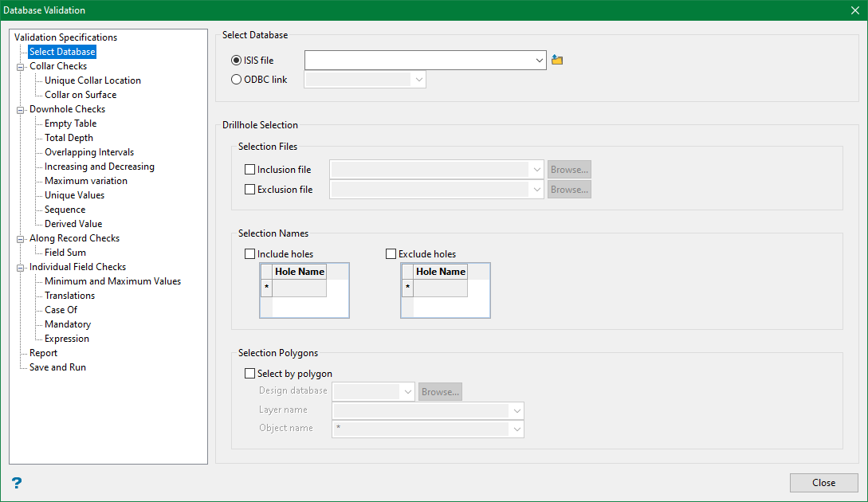Open help with the question mark icon

coord(17,483)
